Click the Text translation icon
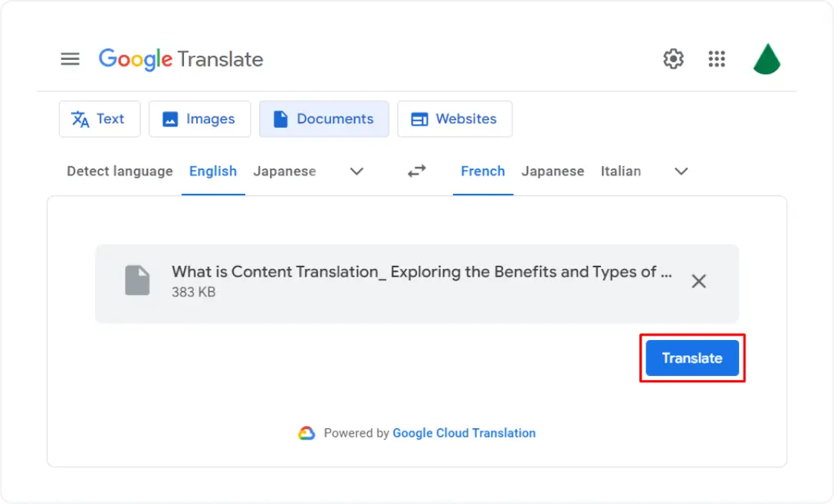The height and width of the screenshot is (504, 834). click(79, 119)
